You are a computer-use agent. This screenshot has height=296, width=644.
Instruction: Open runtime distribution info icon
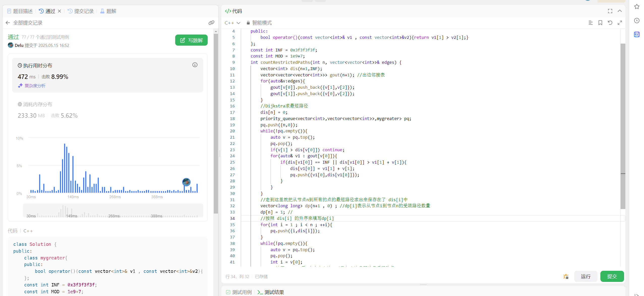click(195, 65)
